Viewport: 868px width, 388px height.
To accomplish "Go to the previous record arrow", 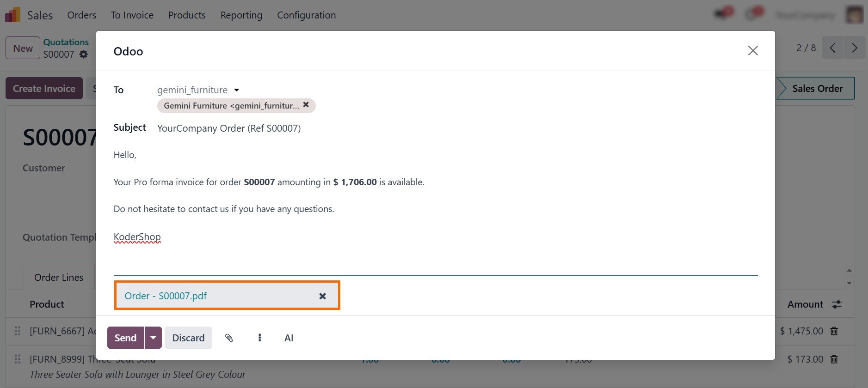I will pyautogui.click(x=832, y=48).
